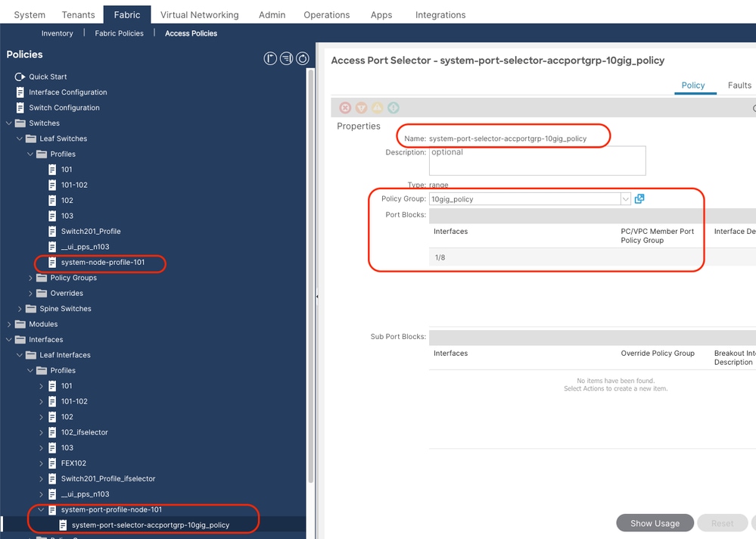Expand the Spine Switches folder
This screenshot has width=756, height=539.
pyautogui.click(x=20, y=309)
